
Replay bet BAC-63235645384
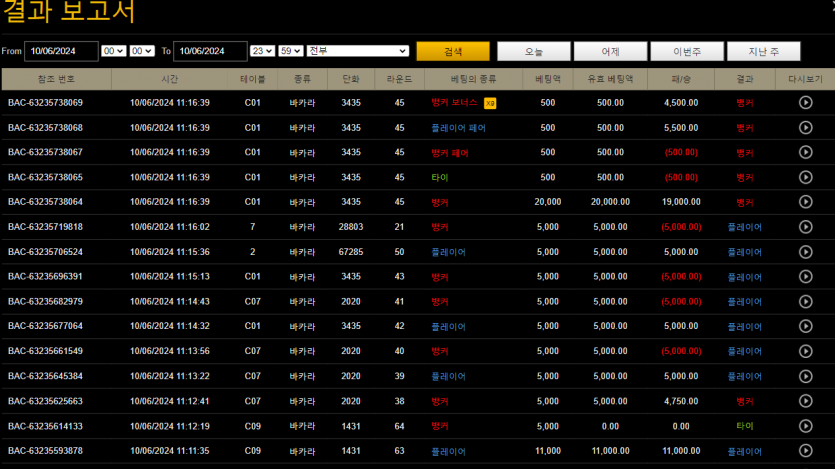pos(805,376)
